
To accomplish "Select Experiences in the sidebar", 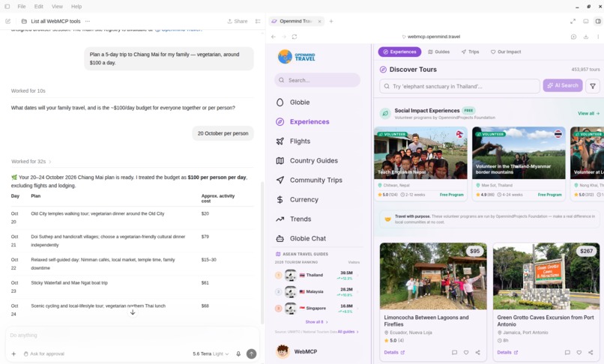I will 303,122.
